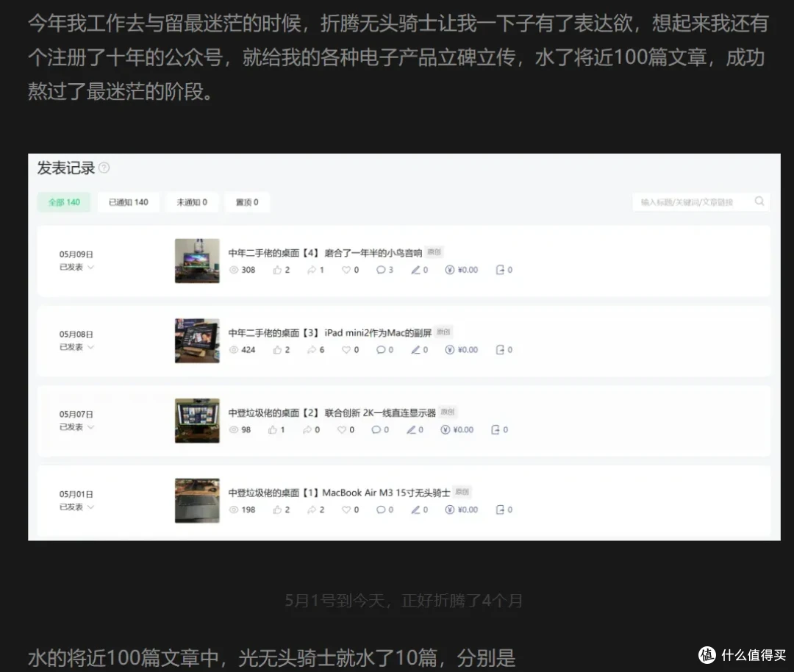
Task: Click the heart icon in the MacBook Air row
Action: coord(346,510)
